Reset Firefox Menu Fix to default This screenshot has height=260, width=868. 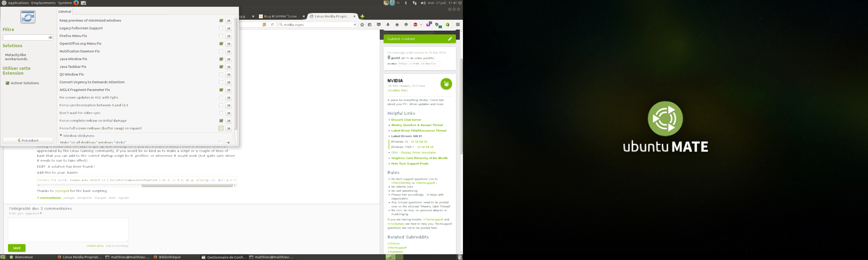click(x=229, y=36)
